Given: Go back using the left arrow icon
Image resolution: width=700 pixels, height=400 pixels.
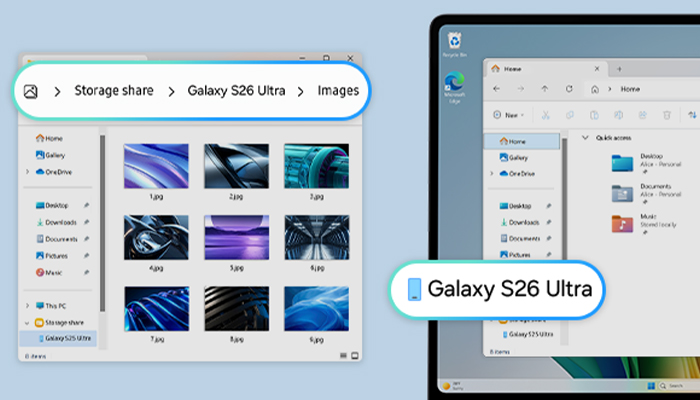Looking at the screenshot, I should coord(497,89).
